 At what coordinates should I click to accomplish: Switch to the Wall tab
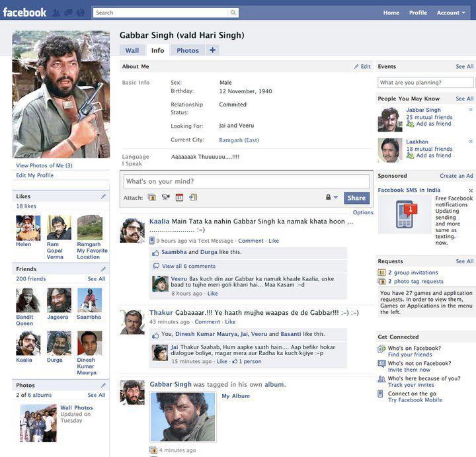pyautogui.click(x=132, y=50)
